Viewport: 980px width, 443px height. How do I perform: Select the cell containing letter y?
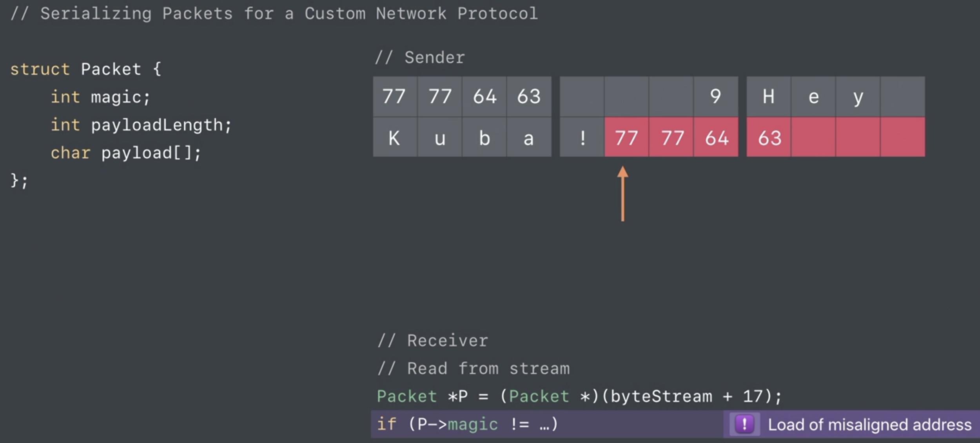pyautogui.click(x=858, y=96)
